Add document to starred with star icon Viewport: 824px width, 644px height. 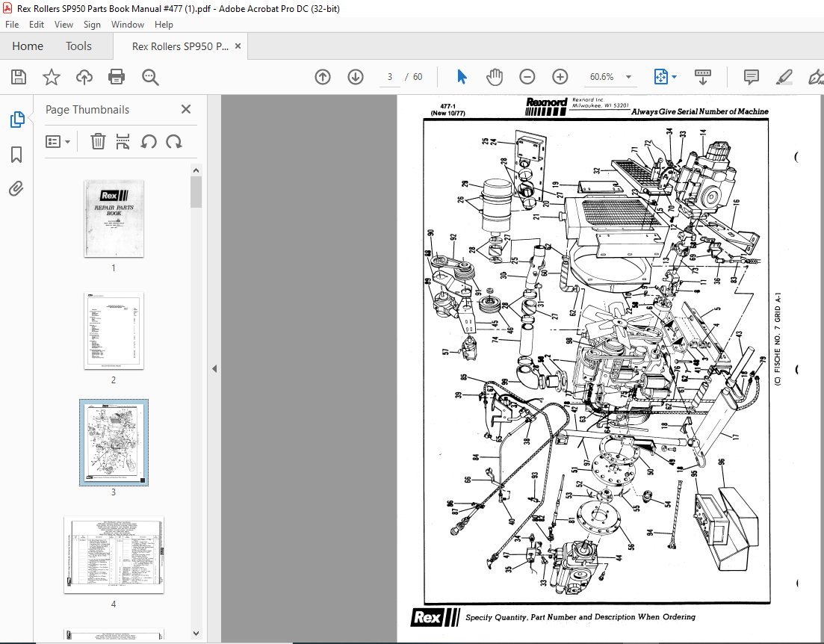52,77
